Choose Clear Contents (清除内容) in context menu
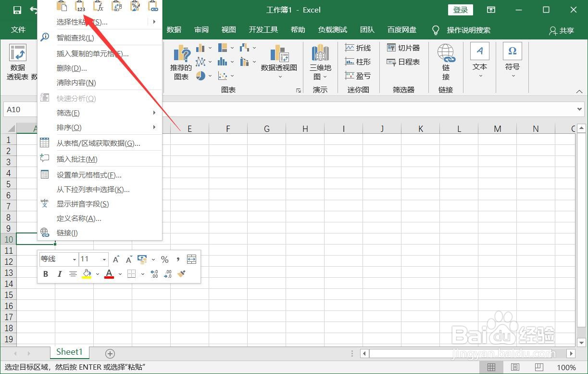Viewport: 588px width, 374px height. (x=100, y=83)
